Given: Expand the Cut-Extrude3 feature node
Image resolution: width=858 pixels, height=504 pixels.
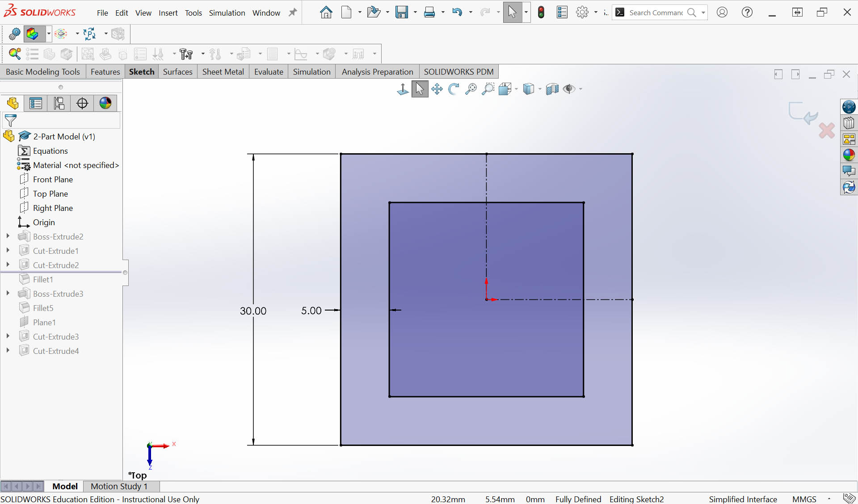Looking at the screenshot, I should click(x=8, y=336).
